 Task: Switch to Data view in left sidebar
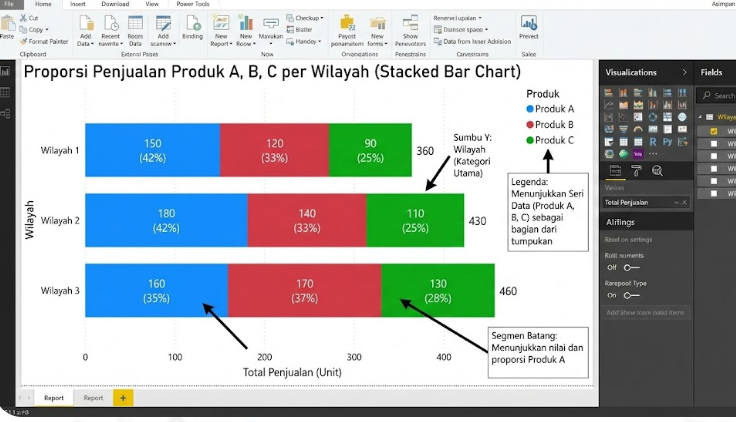click(x=6, y=93)
